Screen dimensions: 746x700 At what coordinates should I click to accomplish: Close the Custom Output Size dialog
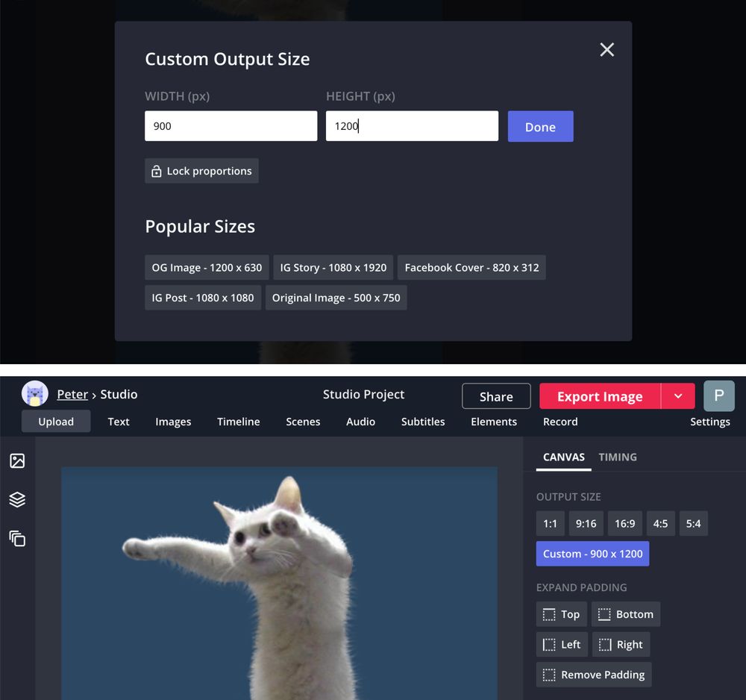click(x=606, y=50)
